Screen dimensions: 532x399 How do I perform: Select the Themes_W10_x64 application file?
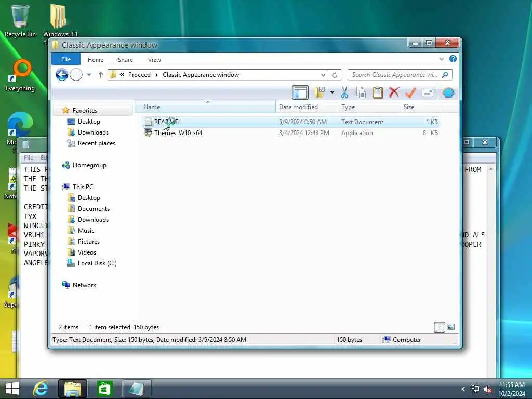tap(291, 132)
